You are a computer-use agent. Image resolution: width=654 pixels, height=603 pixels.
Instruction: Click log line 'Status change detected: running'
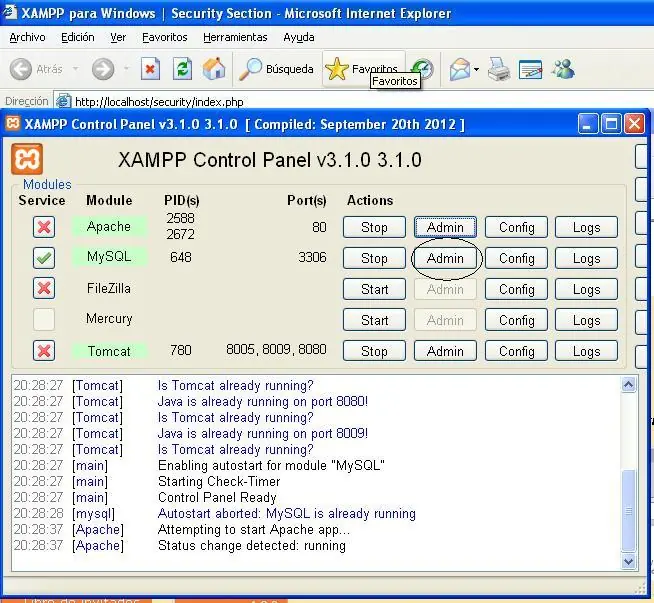click(252, 545)
